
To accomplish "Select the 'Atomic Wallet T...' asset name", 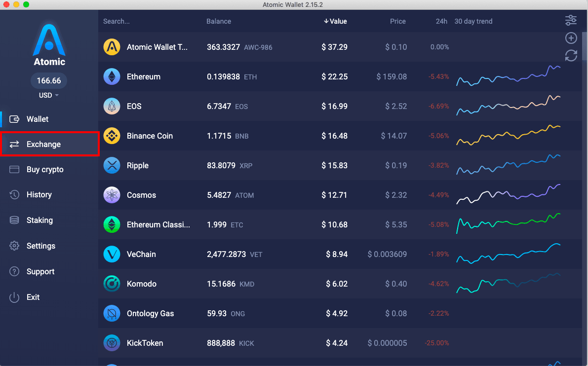I will coord(157,47).
